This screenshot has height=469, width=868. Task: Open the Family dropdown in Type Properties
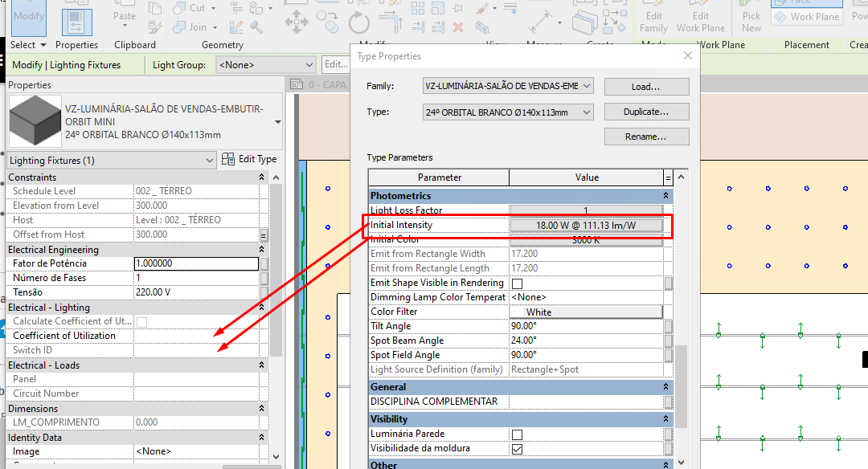coord(508,86)
